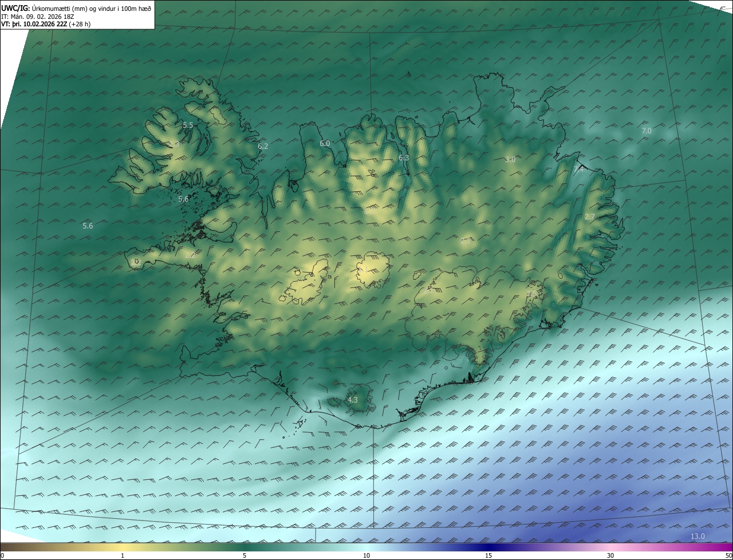Click the 6.2 value label on the map
The image size is (733, 560).
click(263, 147)
